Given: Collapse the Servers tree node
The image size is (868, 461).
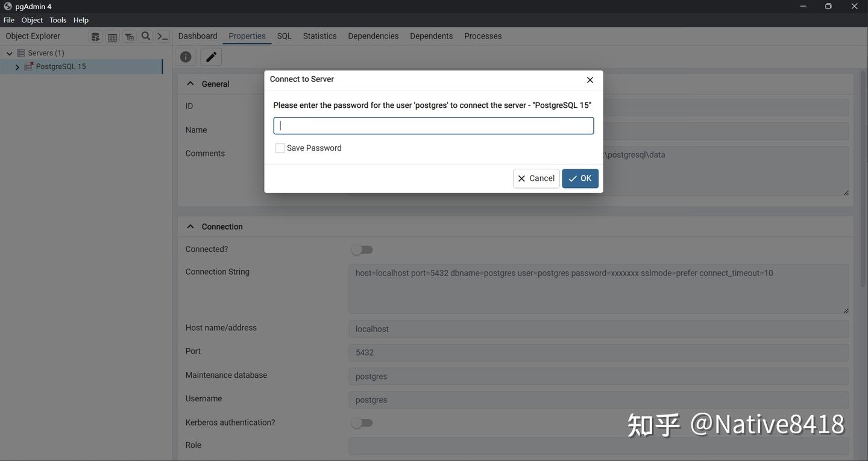Looking at the screenshot, I should [x=10, y=53].
